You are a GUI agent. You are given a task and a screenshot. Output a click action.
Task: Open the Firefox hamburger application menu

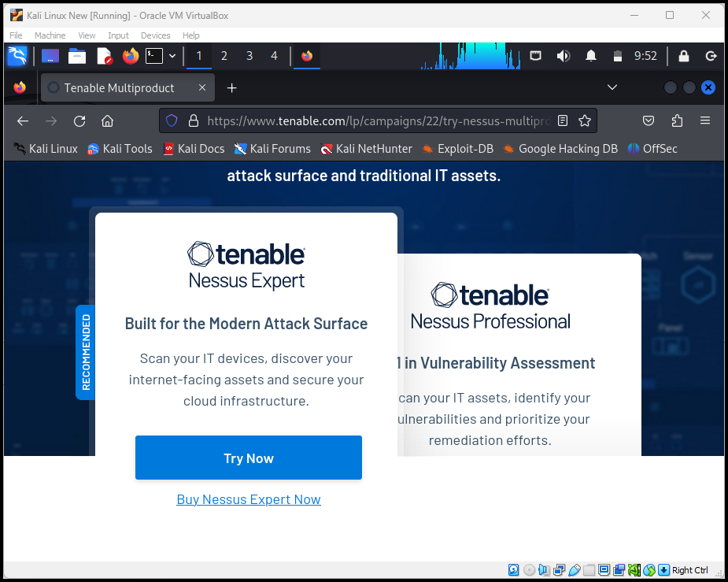point(705,120)
